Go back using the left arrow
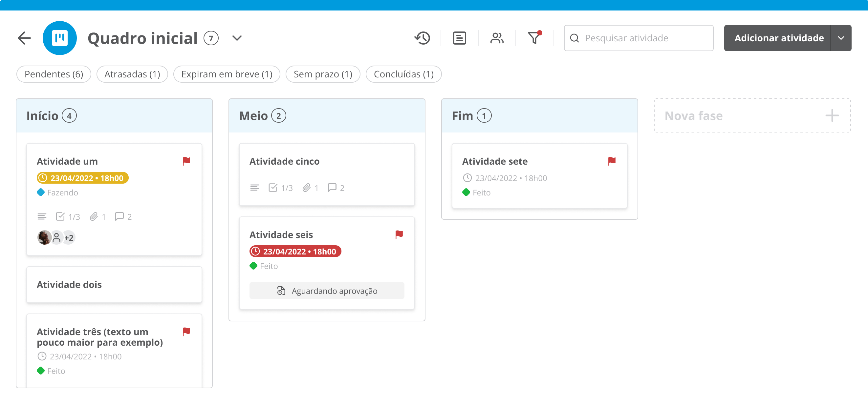The height and width of the screenshot is (404, 868). click(24, 38)
